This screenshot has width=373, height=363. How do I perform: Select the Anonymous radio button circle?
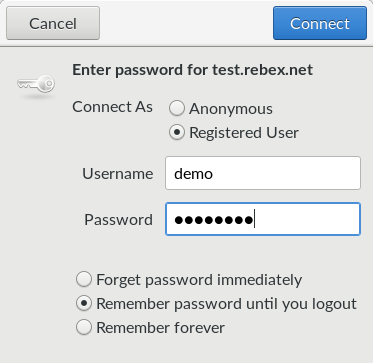(x=177, y=109)
